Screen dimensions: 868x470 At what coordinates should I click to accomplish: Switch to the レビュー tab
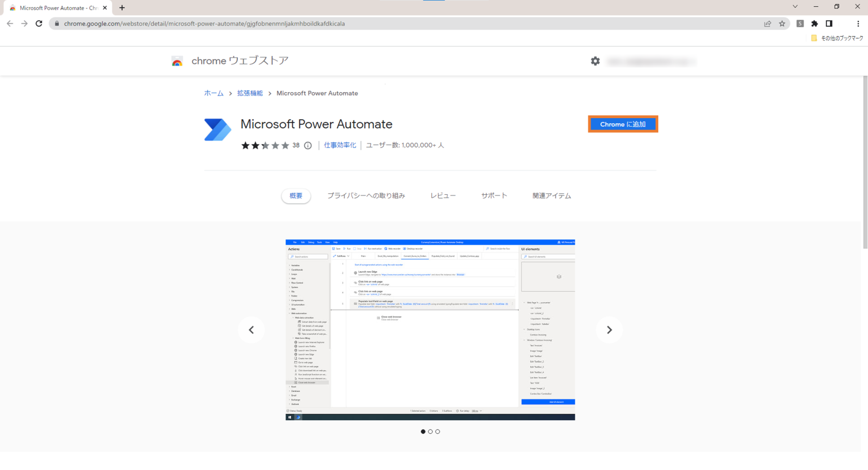point(443,195)
